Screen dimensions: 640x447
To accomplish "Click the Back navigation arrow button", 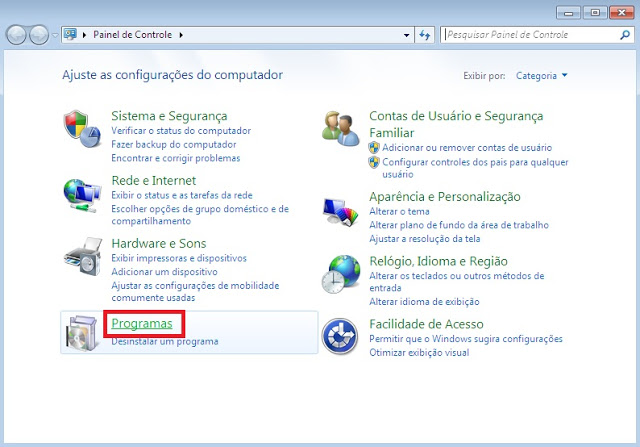I will click(x=16, y=35).
